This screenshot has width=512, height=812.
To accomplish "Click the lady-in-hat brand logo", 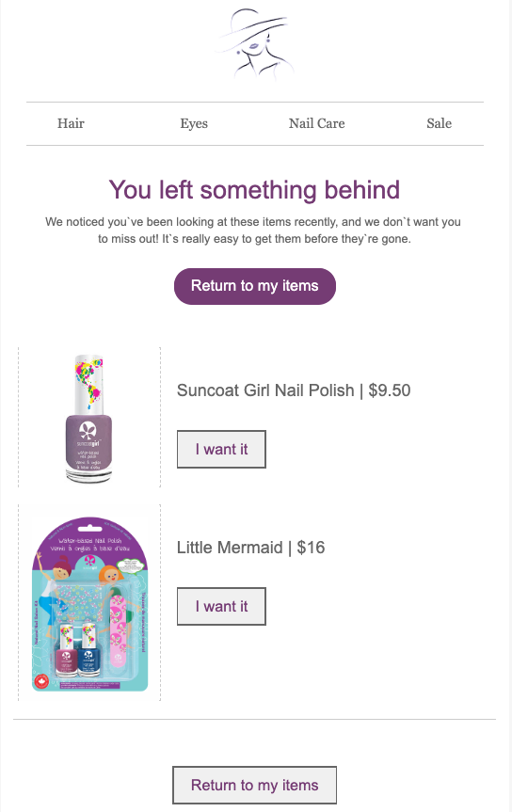I will (255, 44).
